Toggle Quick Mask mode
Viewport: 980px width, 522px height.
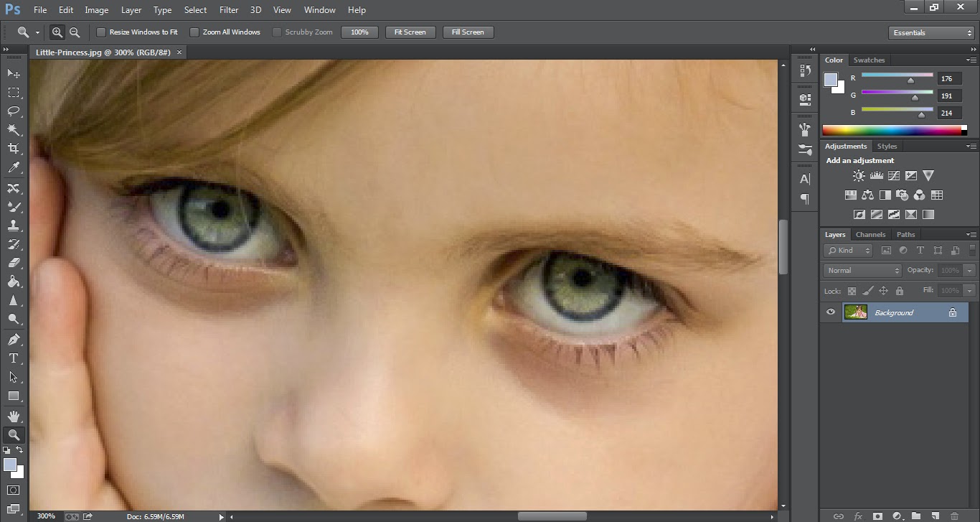14,490
